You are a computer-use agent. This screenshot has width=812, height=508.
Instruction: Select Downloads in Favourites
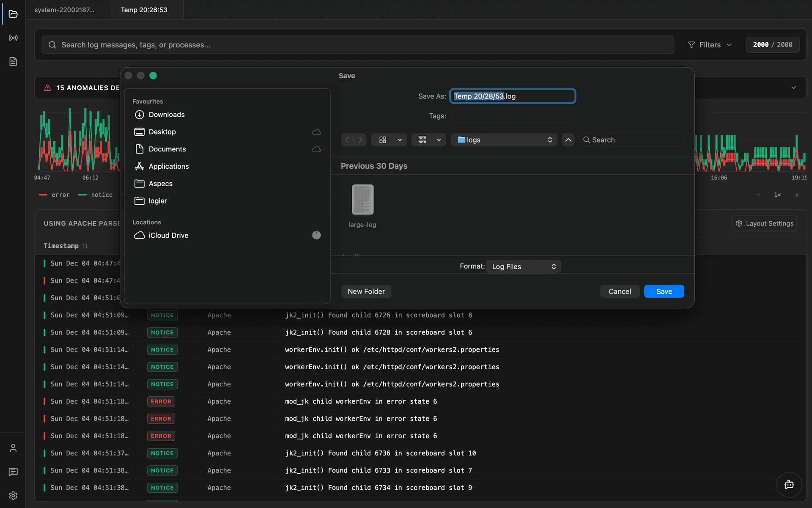227,115
